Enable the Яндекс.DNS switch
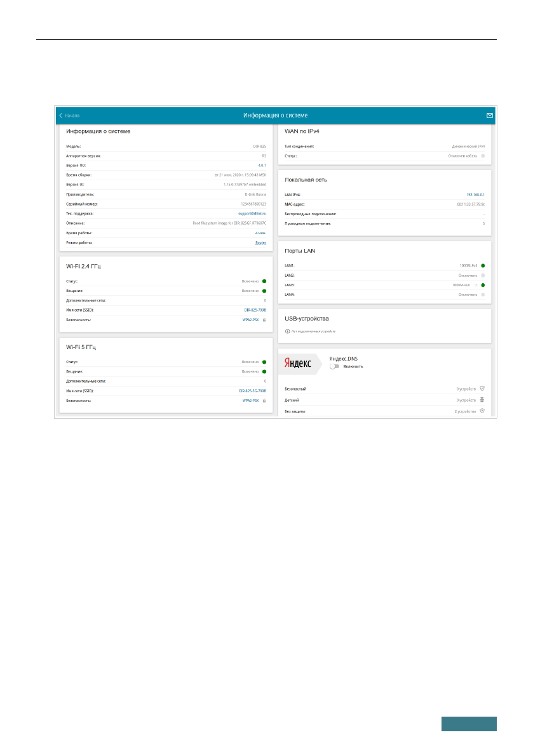 [x=334, y=367]
